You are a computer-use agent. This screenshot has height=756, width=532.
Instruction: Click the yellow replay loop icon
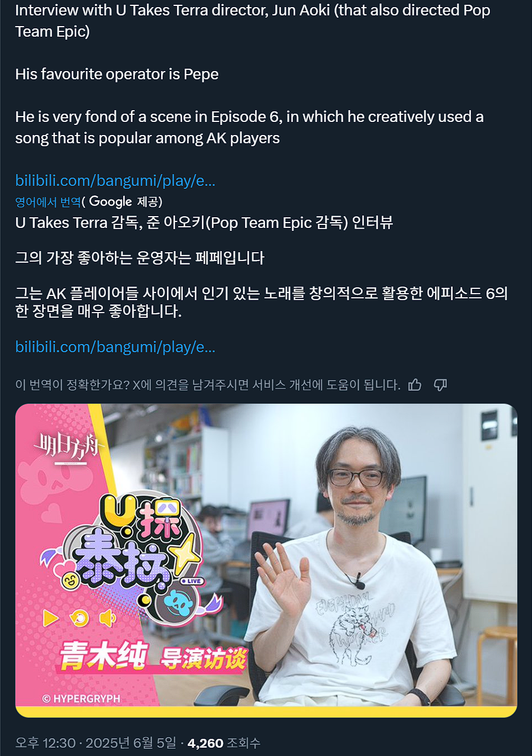pos(79,619)
